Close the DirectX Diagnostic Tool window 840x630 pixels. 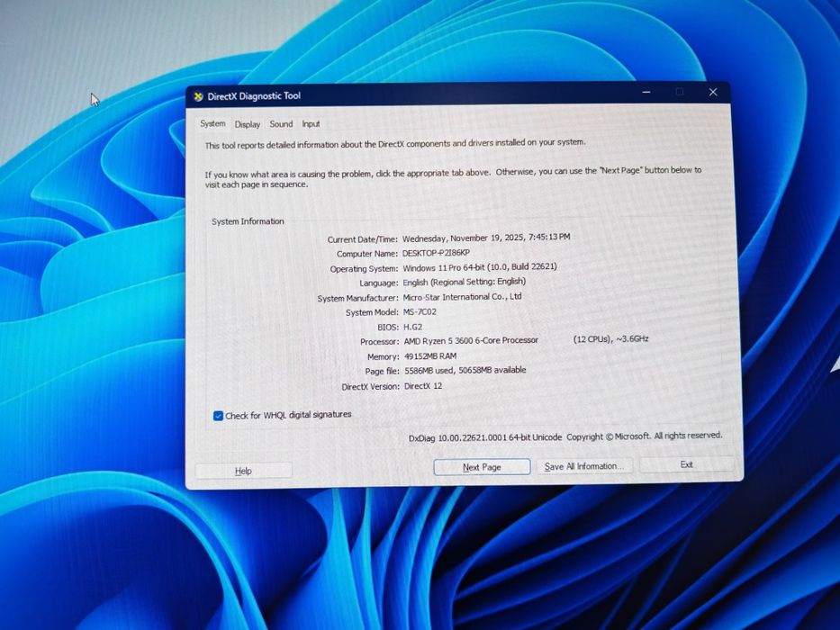(x=713, y=92)
